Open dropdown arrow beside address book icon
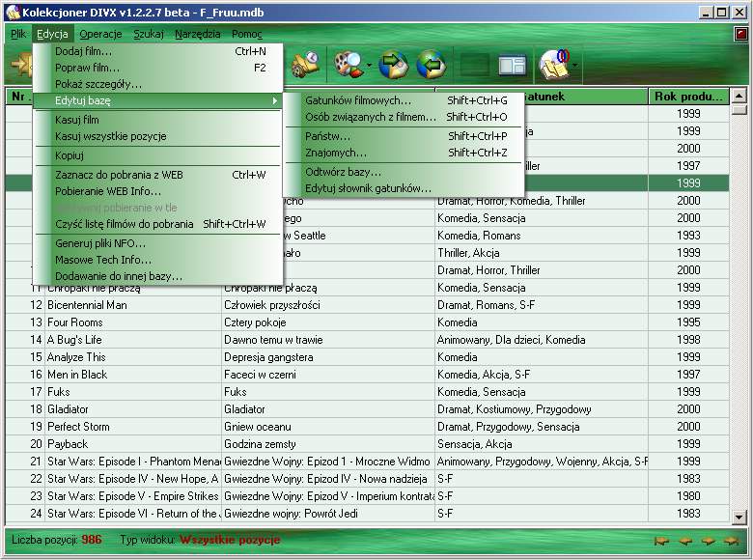The width and height of the screenshot is (753, 560). click(575, 66)
